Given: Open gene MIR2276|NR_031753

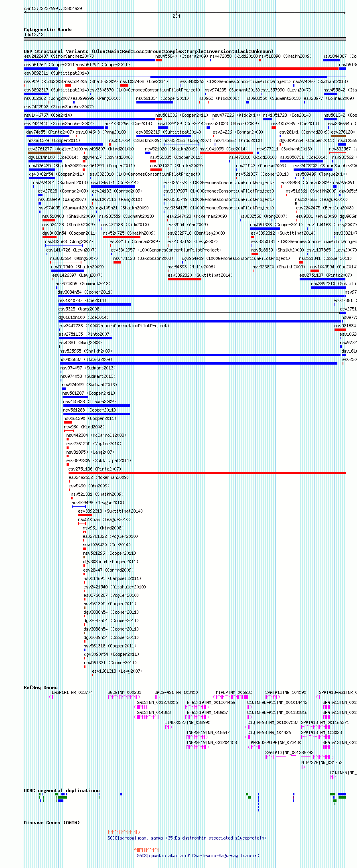Looking at the screenshot, I should click(322, 763).
